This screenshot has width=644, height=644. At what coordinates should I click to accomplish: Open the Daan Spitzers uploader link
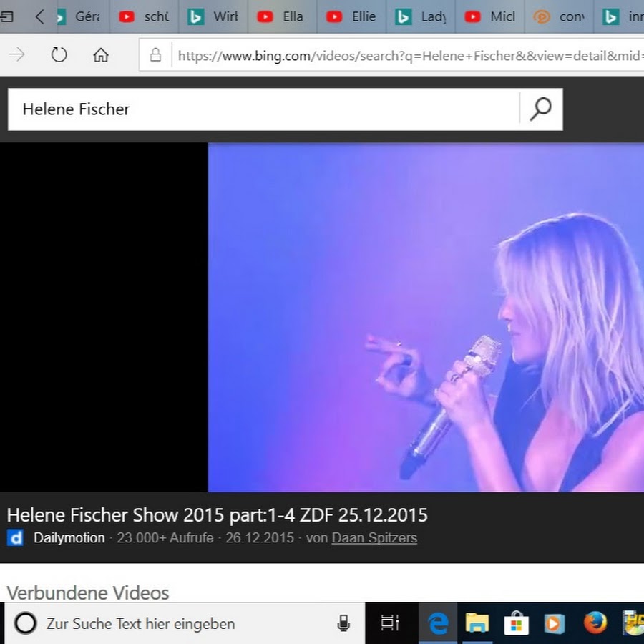click(x=374, y=538)
